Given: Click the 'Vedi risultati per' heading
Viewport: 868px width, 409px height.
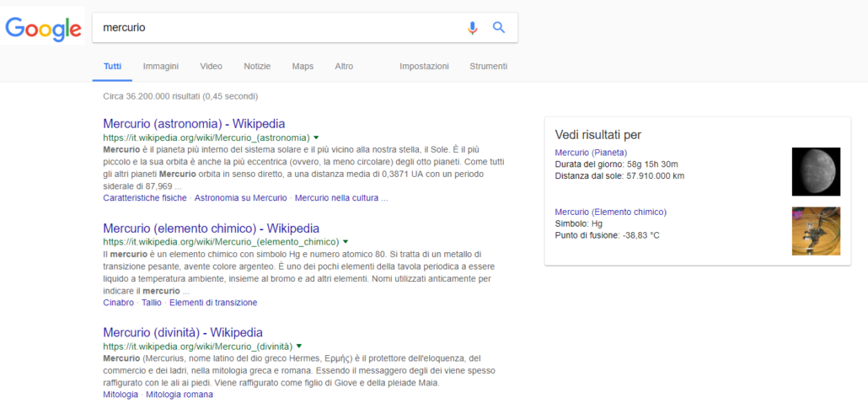Looking at the screenshot, I should coord(597,135).
